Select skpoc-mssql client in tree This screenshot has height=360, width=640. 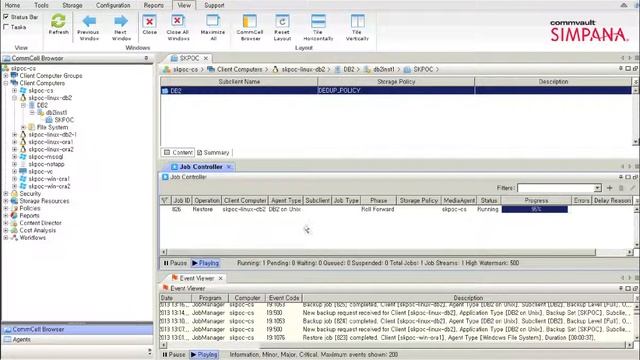click(45, 157)
